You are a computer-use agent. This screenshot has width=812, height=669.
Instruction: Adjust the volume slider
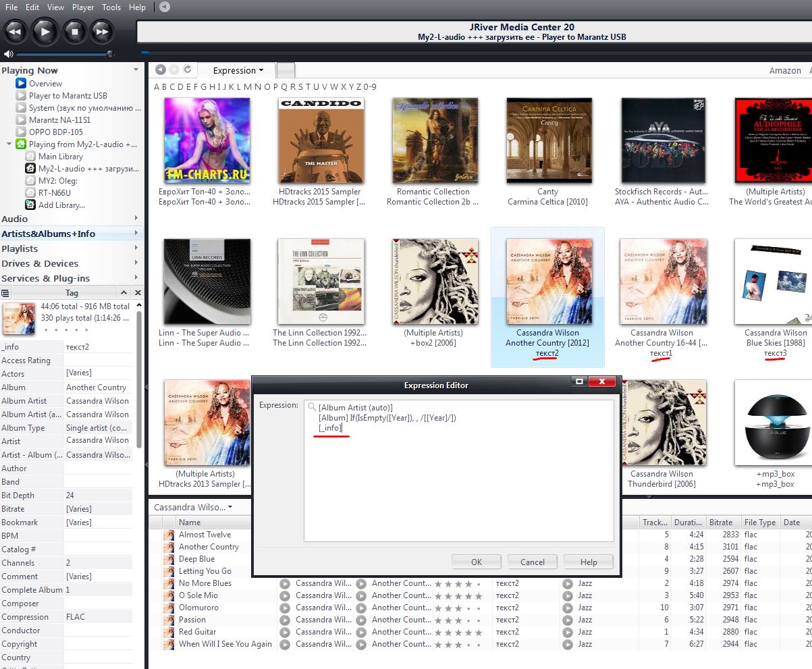pyautogui.click(x=65, y=54)
